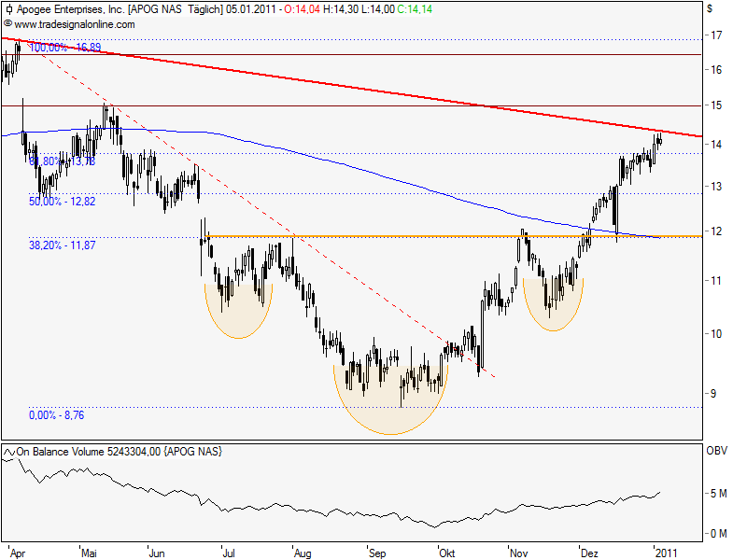
Task: Click the Aug marker on the time axis
Action: [x=303, y=552]
